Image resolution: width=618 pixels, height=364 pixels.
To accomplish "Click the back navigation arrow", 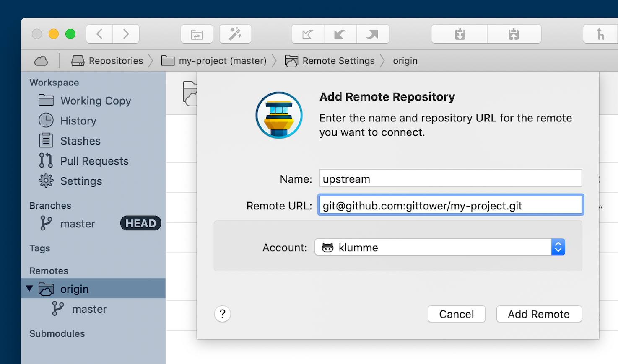I will (x=99, y=34).
